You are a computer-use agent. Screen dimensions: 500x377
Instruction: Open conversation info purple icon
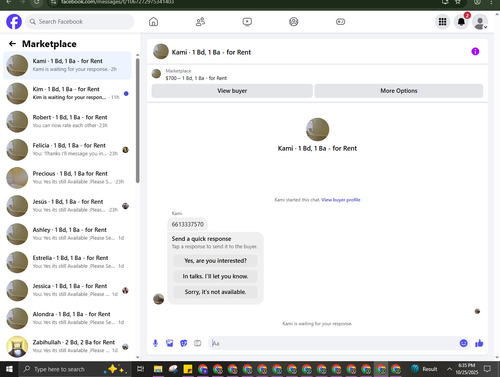(x=475, y=51)
